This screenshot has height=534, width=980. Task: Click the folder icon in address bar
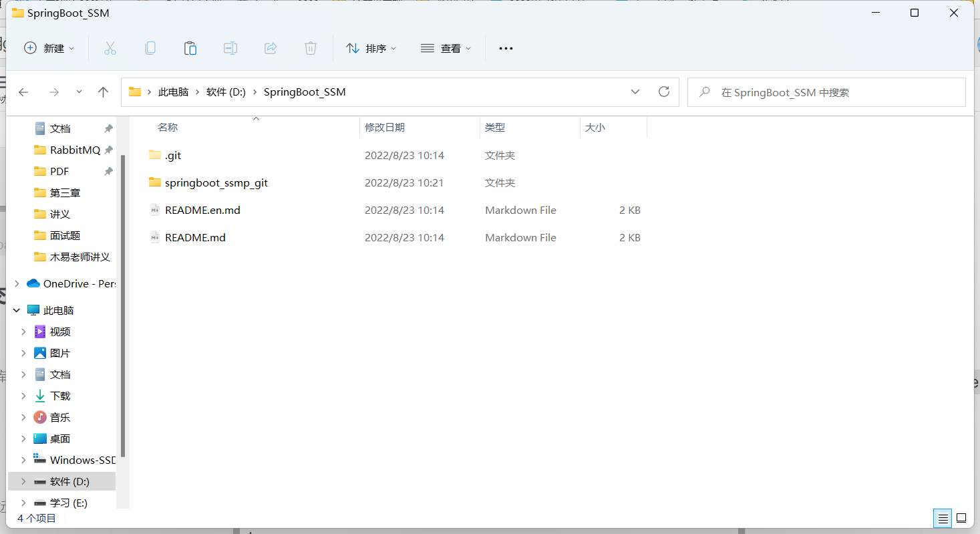[x=135, y=92]
